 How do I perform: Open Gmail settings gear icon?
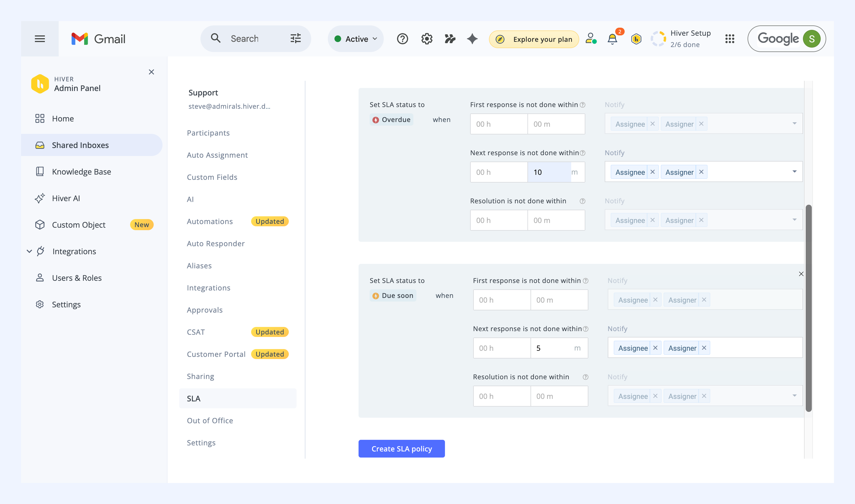coord(427,39)
